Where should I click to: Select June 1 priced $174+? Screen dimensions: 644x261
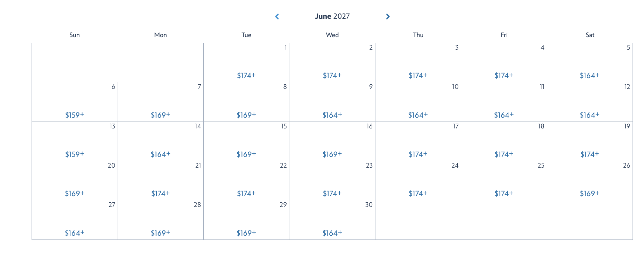tap(246, 75)
